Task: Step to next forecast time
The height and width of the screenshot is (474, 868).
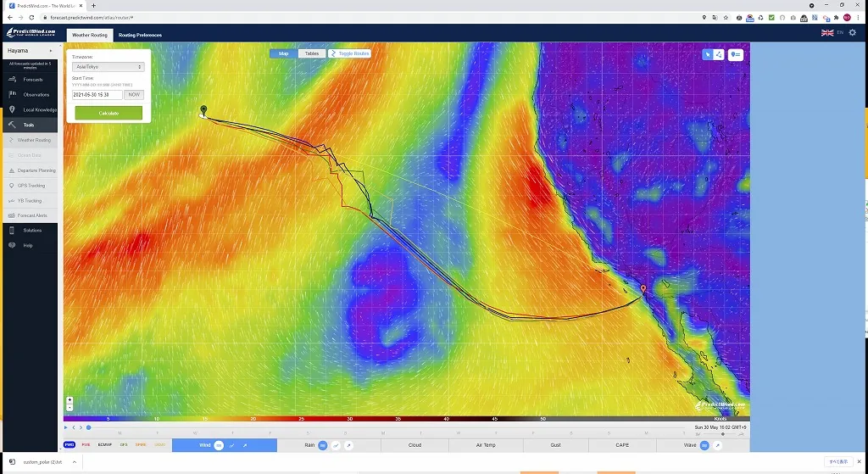Action: point(81,427)
